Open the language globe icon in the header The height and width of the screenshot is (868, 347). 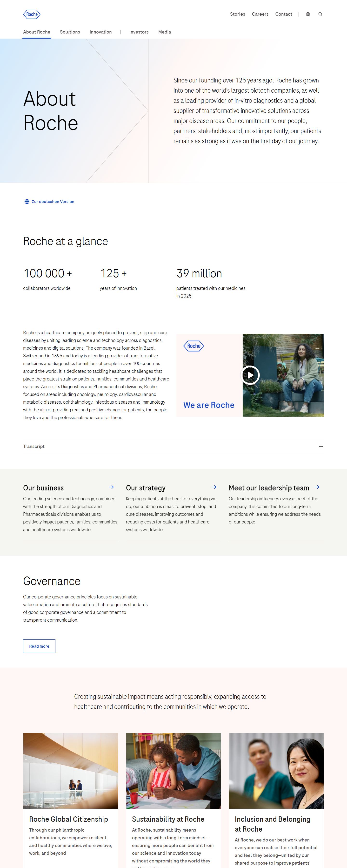(x=308, y=14)
